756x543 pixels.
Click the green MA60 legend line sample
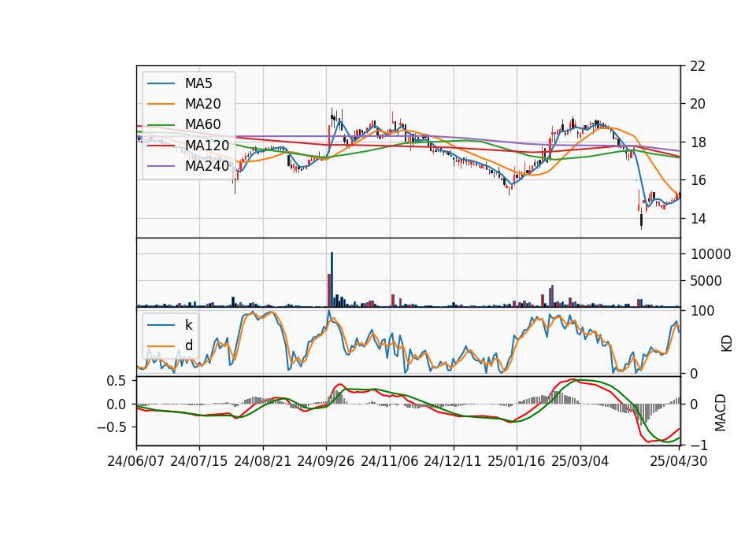[161, 125]
